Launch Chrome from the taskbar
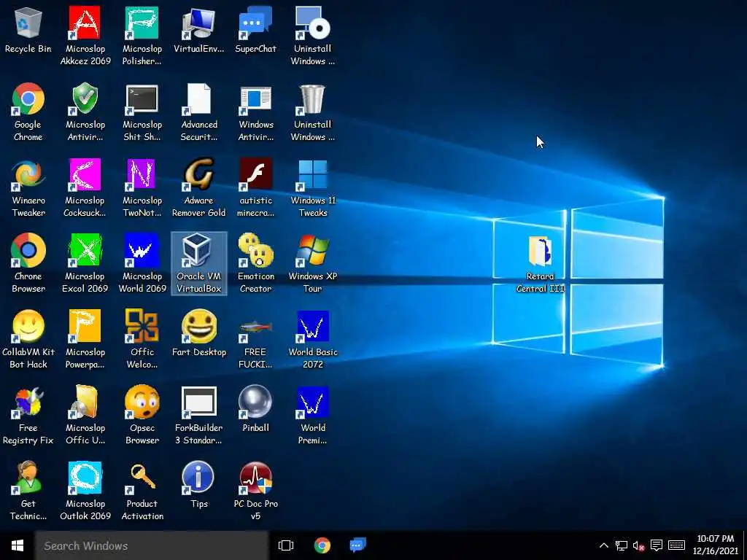This screenshot has height=560, width=747. [x=322, y=545]
